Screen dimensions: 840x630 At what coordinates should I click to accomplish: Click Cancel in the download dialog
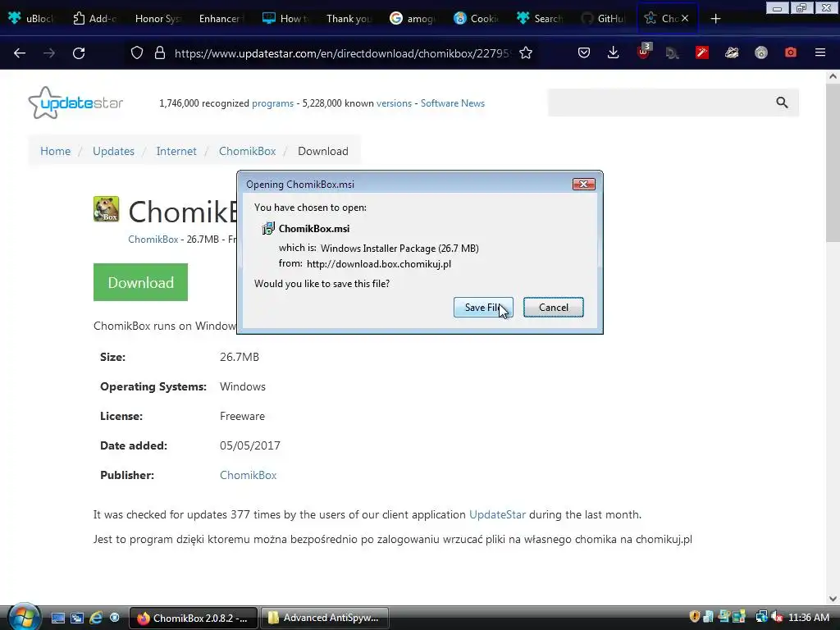click(554, 307)
